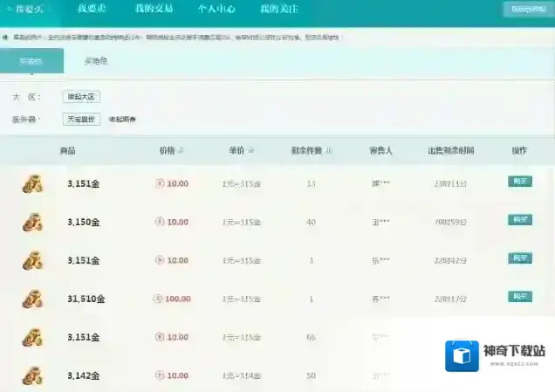Open the 我的关注 tab
Image resolution: width=555 pixels, height=392 pixels.
(279, 9)
